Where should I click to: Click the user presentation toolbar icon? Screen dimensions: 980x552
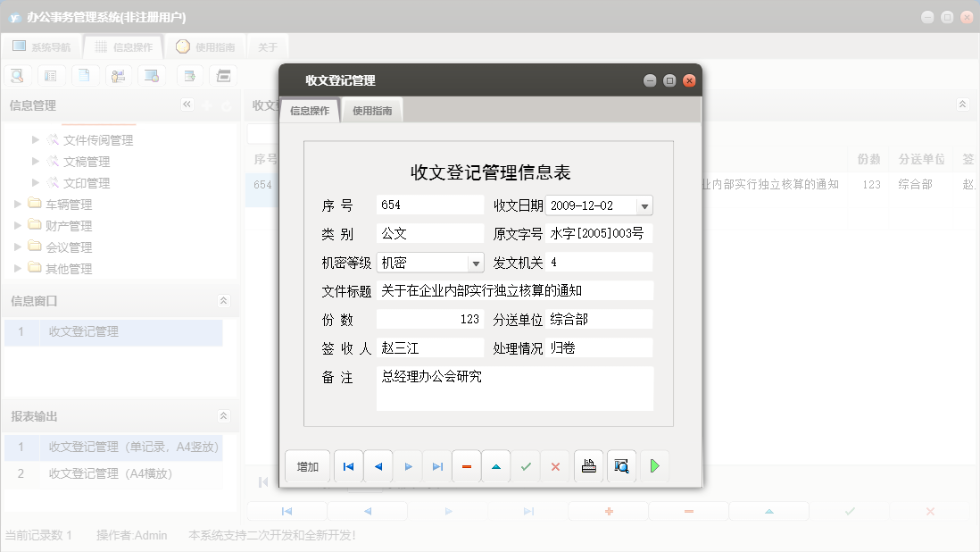118,75
